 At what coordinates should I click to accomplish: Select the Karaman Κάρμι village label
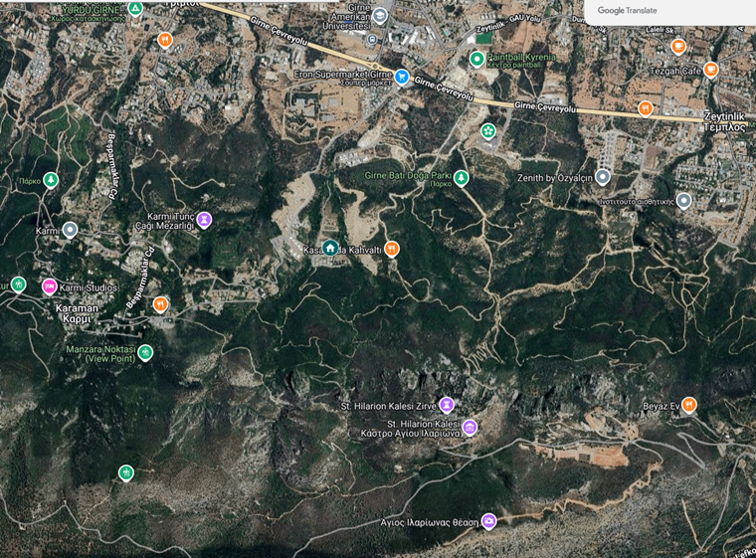point(77,313)
